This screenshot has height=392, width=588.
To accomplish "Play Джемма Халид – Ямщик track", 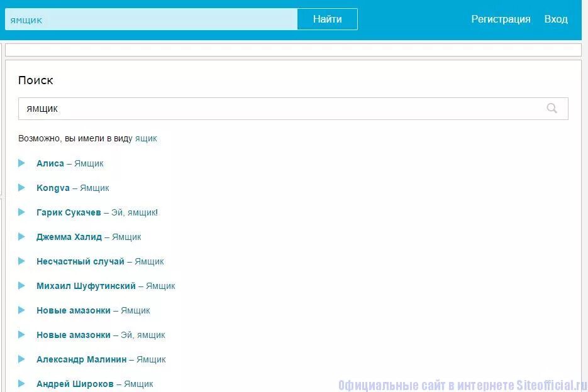I will 21,236.
